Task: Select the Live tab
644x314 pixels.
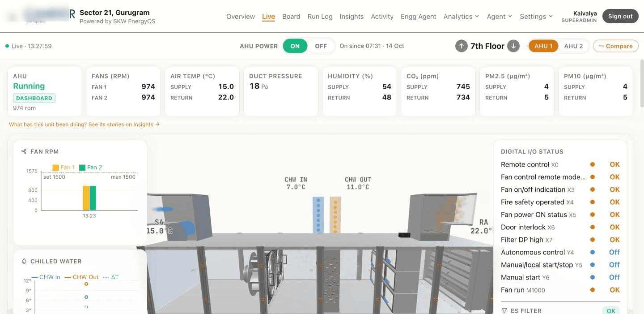Action: (268, 17)
